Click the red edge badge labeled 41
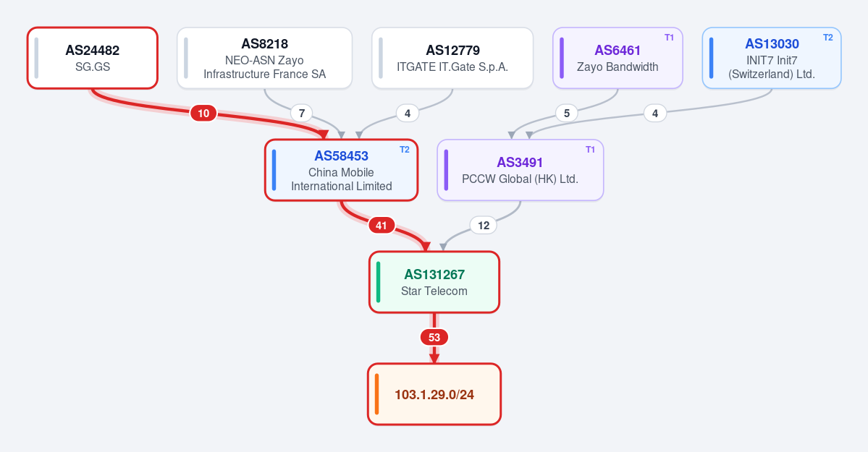868x452 pixels. coord(382,225)
